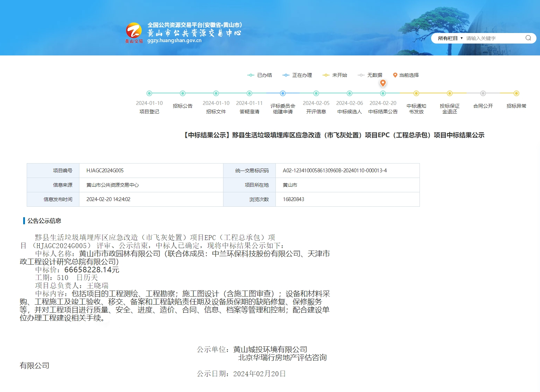This screenshot has width=540, height=392.
Task: Click the 2024-02-20 timeline marker
Action: coord(383,103)
